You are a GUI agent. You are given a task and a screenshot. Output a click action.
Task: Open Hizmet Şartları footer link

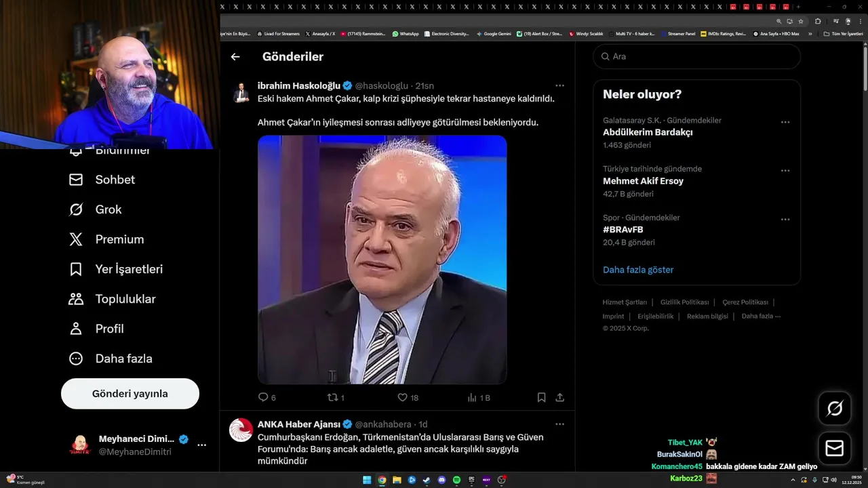tap(625, 302)
